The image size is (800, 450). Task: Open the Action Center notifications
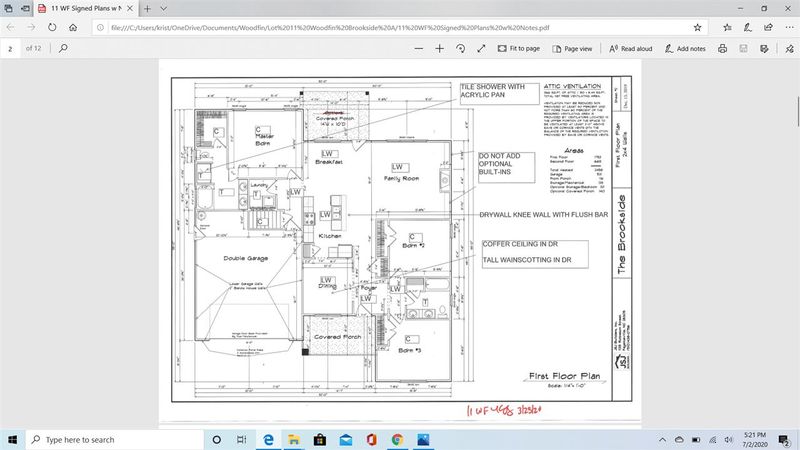pyautogui.click(x=785, y=439)
